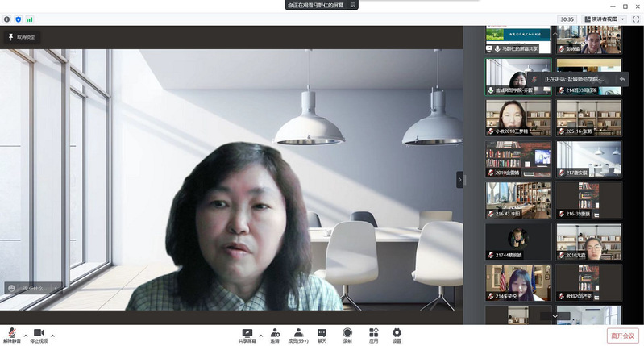Open the Apps (应用) icon

[373, 332]
